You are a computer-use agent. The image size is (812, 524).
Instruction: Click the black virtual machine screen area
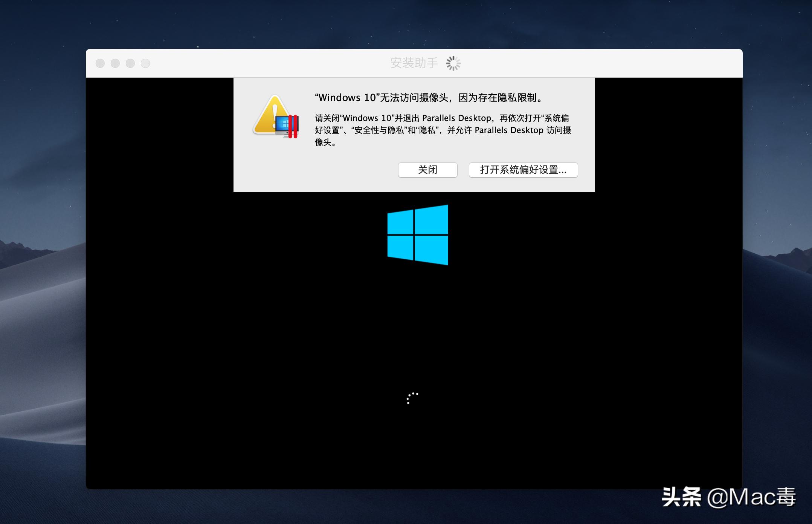click(x=226, y=339)
